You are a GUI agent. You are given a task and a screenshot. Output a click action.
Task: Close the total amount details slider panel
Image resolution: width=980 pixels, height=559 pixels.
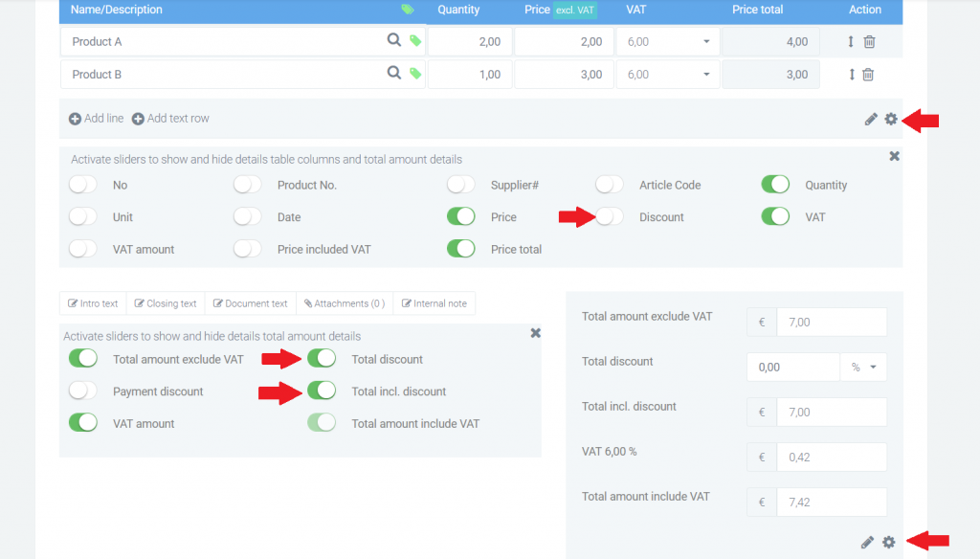(536, 333)
